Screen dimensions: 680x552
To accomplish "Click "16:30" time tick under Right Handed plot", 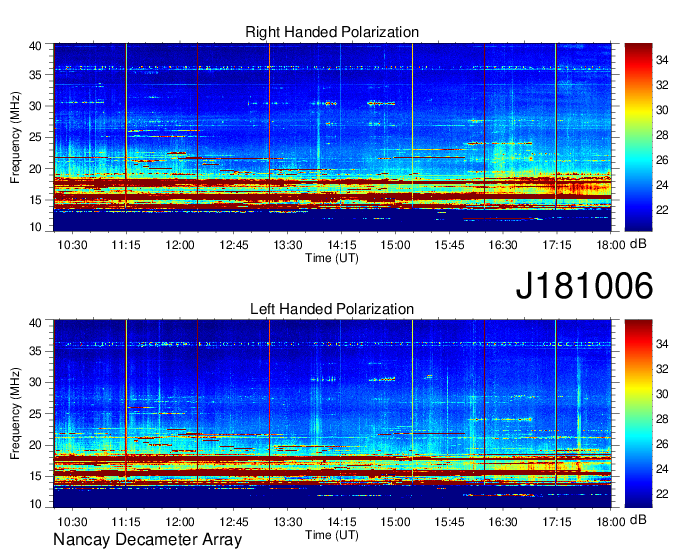I will coord(503,245).
